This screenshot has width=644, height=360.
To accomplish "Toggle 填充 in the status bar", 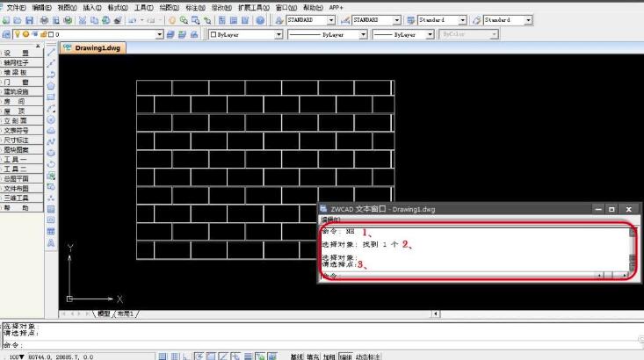I will (x=314, y=356).
